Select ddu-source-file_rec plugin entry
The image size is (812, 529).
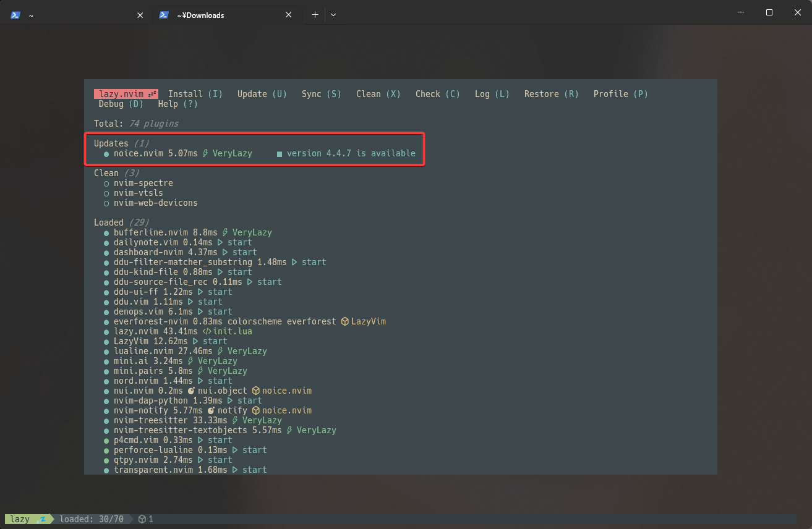click(x=161, y=282)
